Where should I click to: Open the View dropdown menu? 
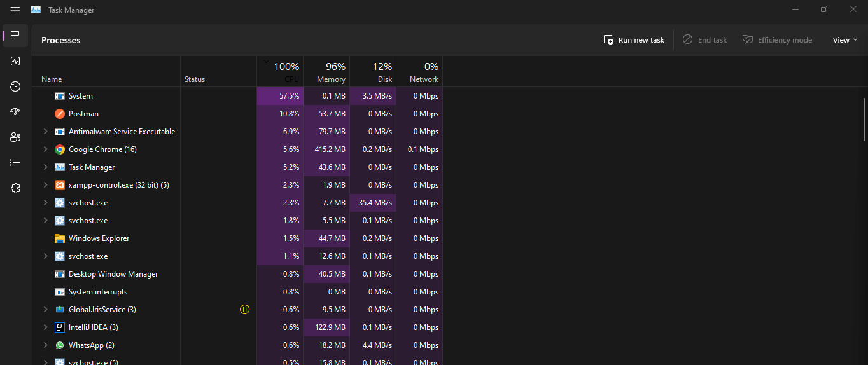[x=845, y=40]
